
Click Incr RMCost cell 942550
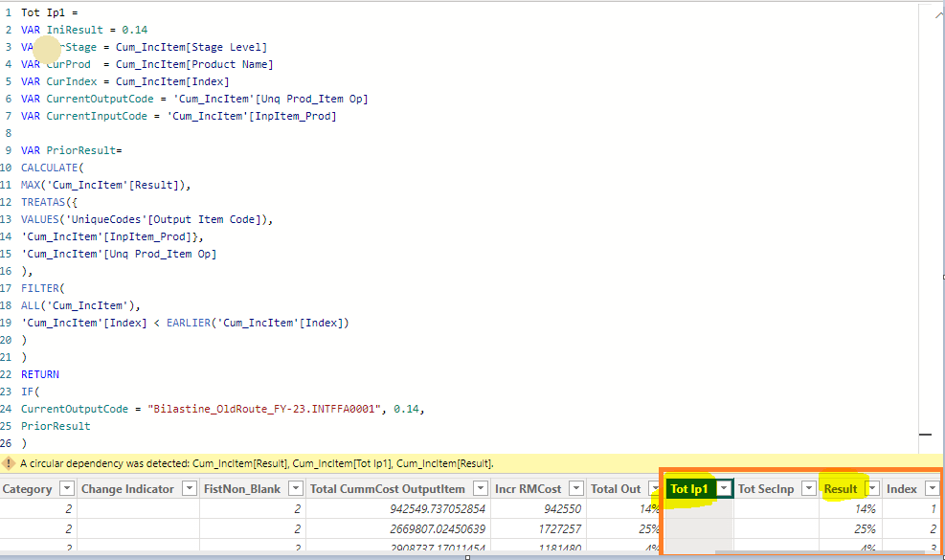(x=562, y=508)
